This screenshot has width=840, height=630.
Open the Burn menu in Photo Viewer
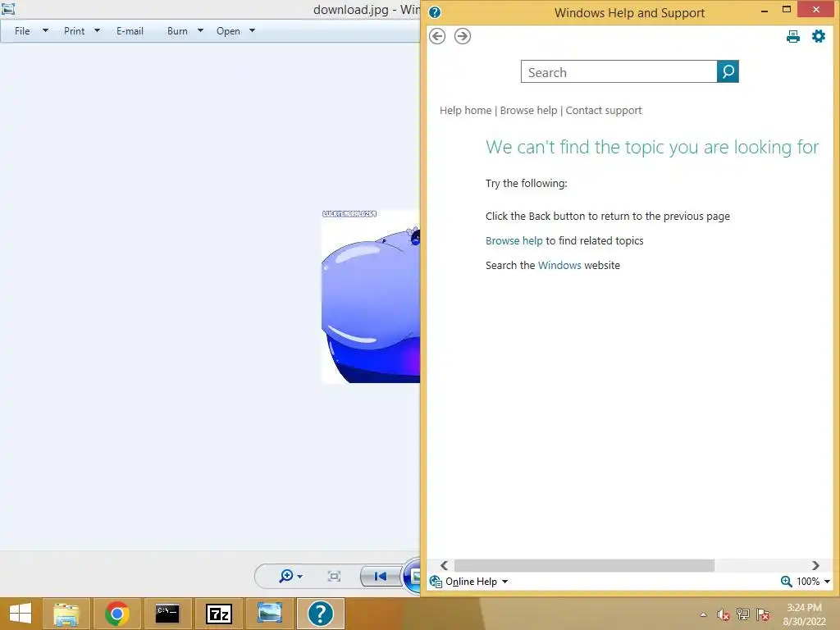click(x=177, y=31)
